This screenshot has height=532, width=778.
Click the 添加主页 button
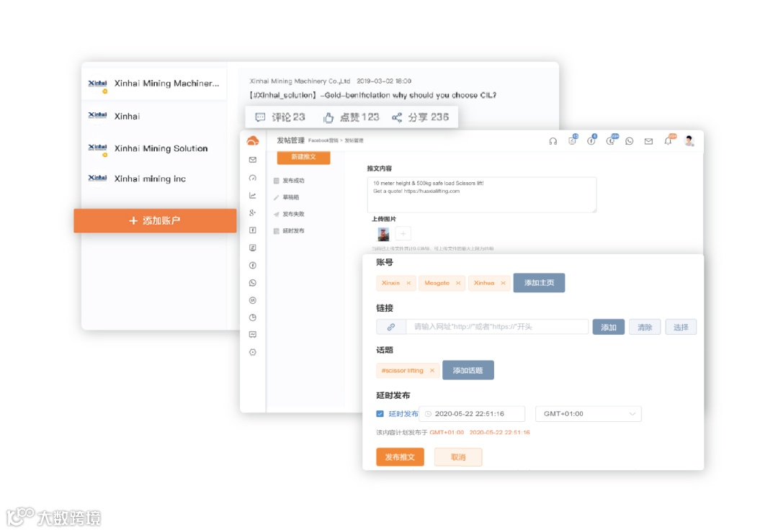coord(539,283)
